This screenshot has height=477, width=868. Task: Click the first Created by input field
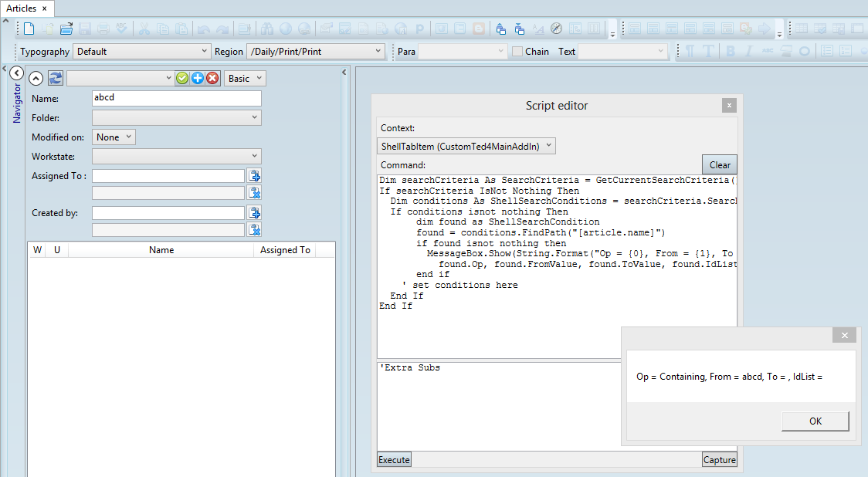168,212
